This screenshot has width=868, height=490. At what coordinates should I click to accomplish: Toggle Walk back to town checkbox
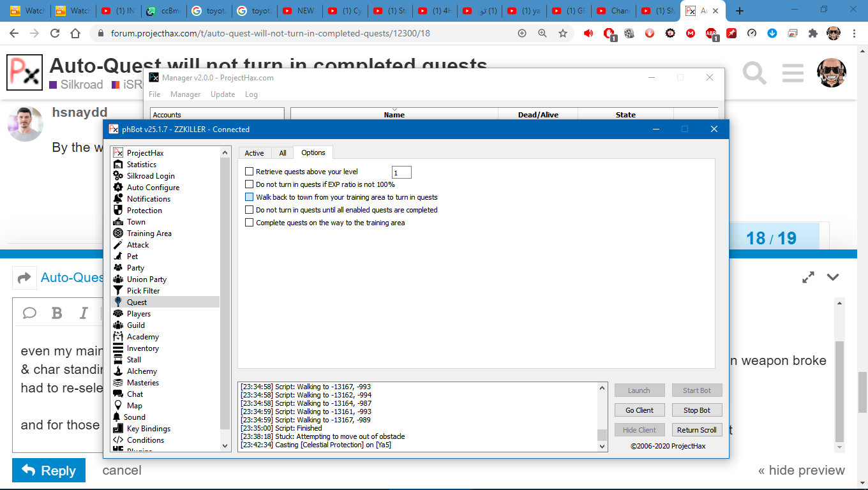250,197
